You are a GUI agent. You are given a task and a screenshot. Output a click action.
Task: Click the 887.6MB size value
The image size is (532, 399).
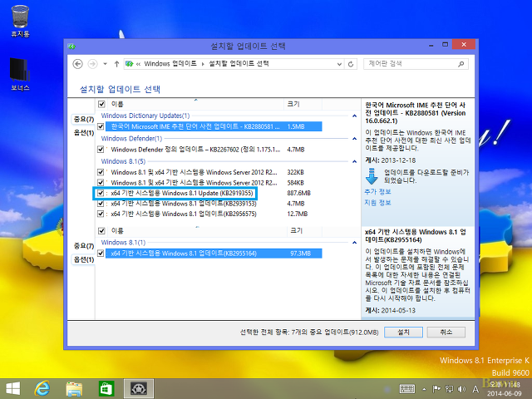pyautogui.click(x=298, y=193)
